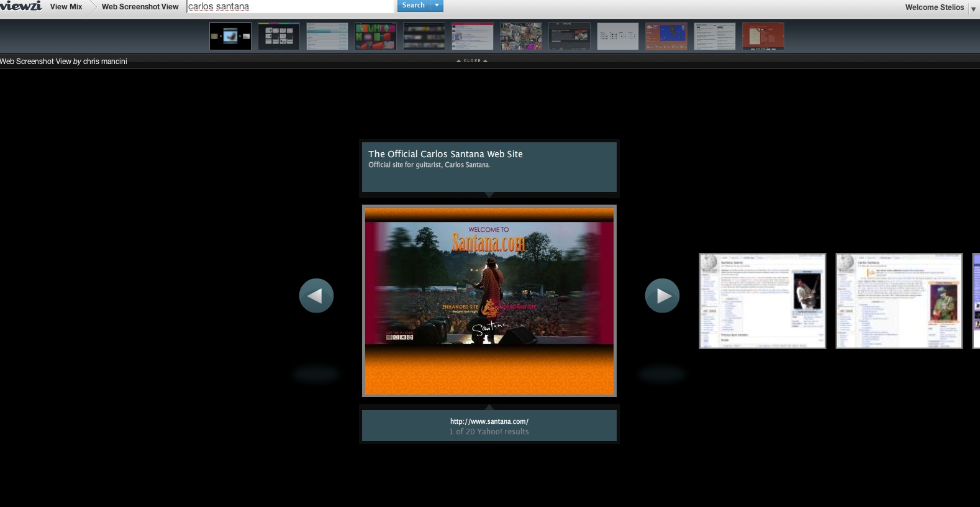Click the 1 of 20 Yahoo! results text
Screen dimensions: 980x507
pos(489,432)
